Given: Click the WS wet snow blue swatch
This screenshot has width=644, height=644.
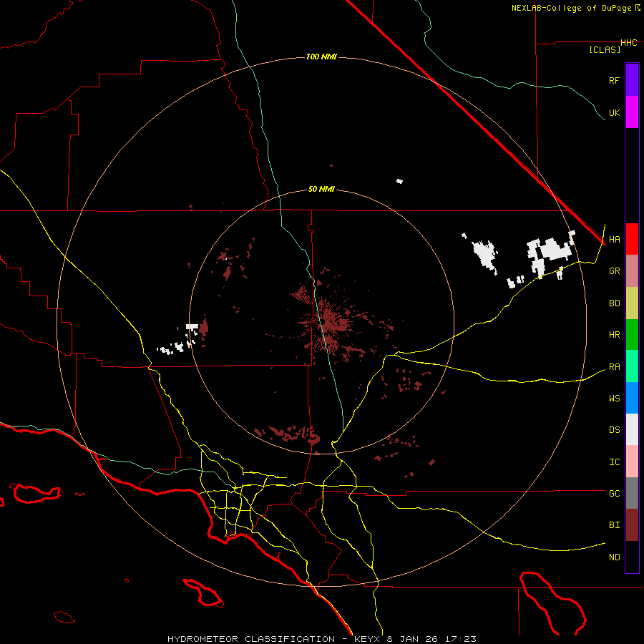Looking at the screenshot, I should tap(632, 398).
